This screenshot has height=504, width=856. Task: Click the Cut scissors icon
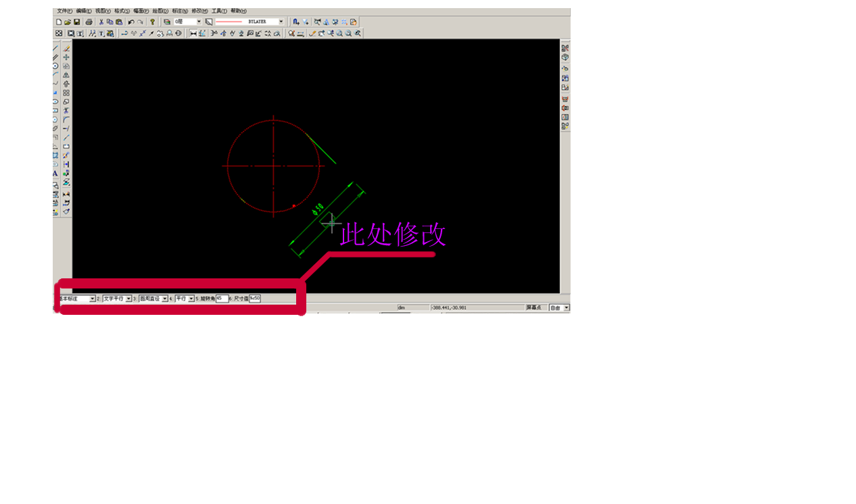[x=101, y=22]
